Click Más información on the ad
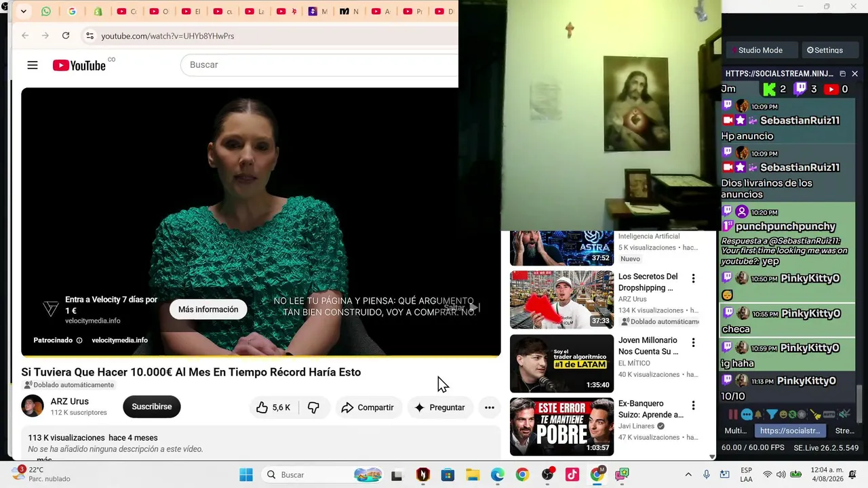The height and width of the screenshot is (488, 868). pos(208,310)
